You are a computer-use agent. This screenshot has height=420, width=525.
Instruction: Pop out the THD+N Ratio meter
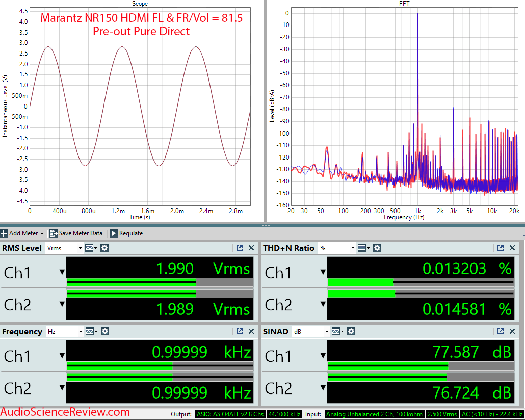501,248
